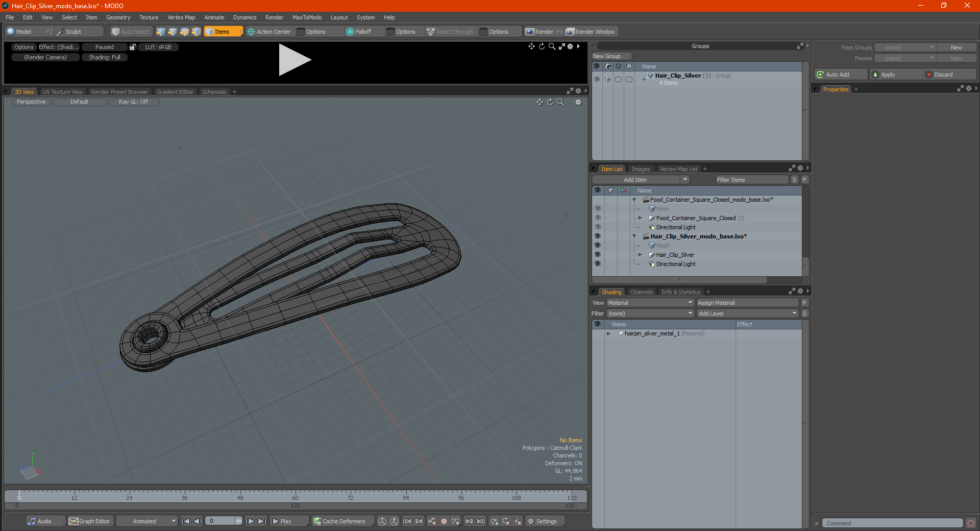Expand hairpin_silver_metal_1 material
Screen dimensions: 980x531
(x=608, y=333)
